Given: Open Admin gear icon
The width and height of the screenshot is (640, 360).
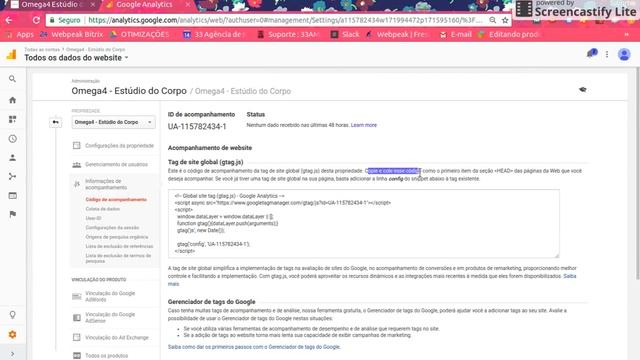Looking at the screenshot, I should (12, 335).
